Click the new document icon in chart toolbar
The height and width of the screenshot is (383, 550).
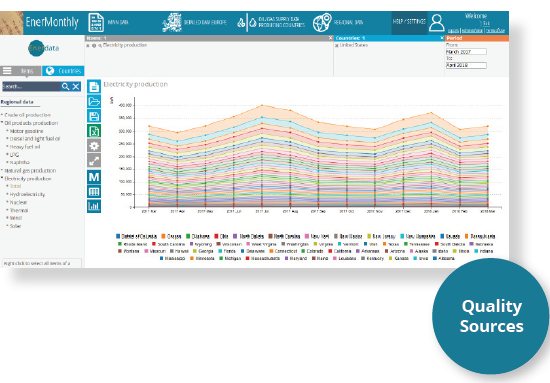click(x=94, y=87)
